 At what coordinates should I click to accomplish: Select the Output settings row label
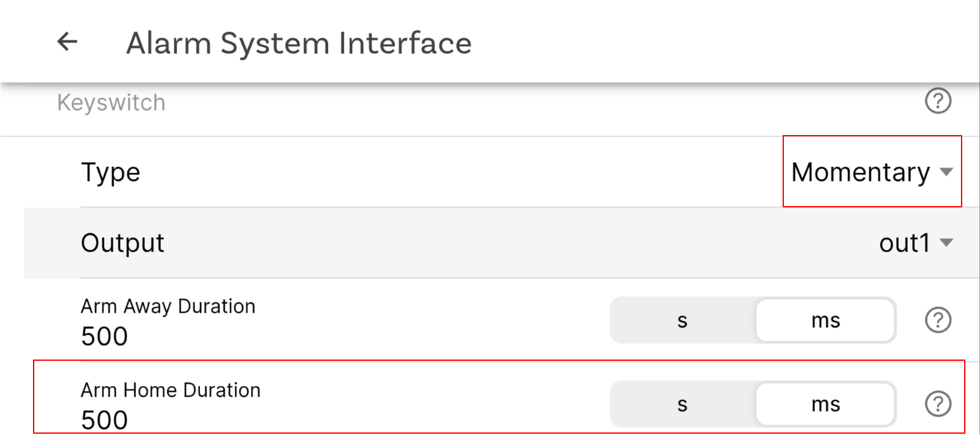[x=122, y=243]
